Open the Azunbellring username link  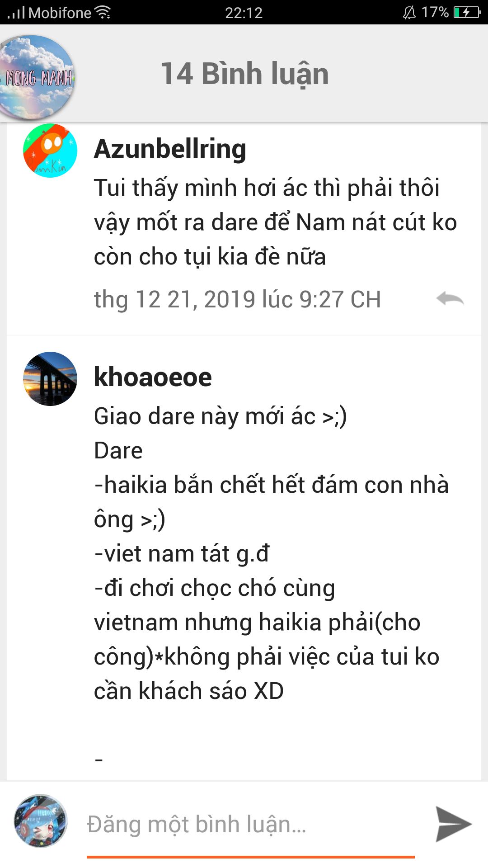pos(170,149)
